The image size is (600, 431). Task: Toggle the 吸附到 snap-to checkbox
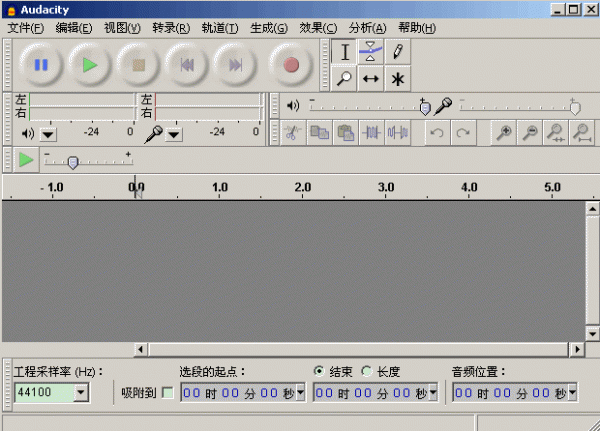[x=168, y=393]
